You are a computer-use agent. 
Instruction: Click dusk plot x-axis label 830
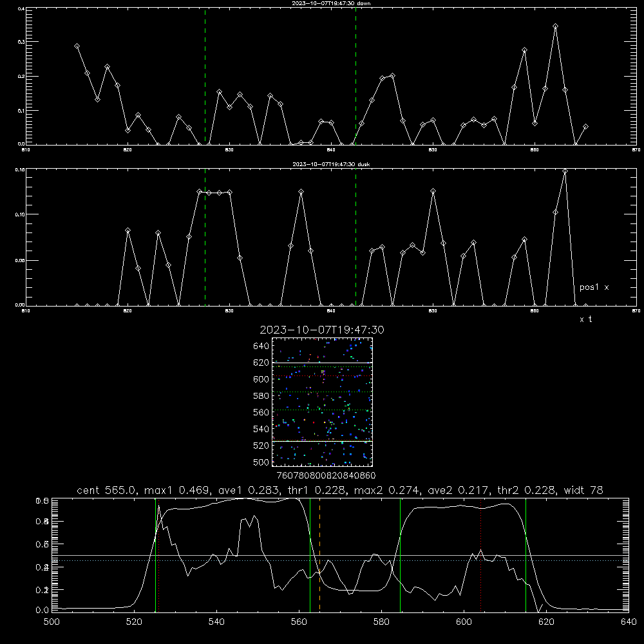(229, 311)
